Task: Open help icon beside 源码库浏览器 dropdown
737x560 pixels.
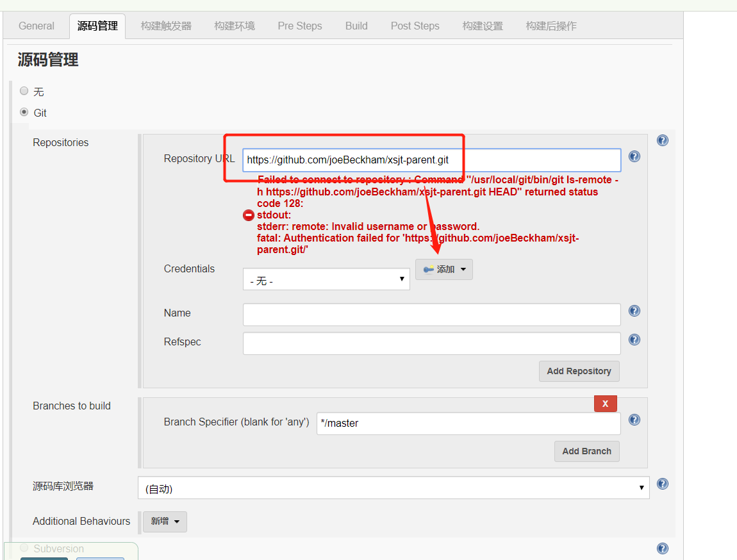Action: (x=662, y=484)
